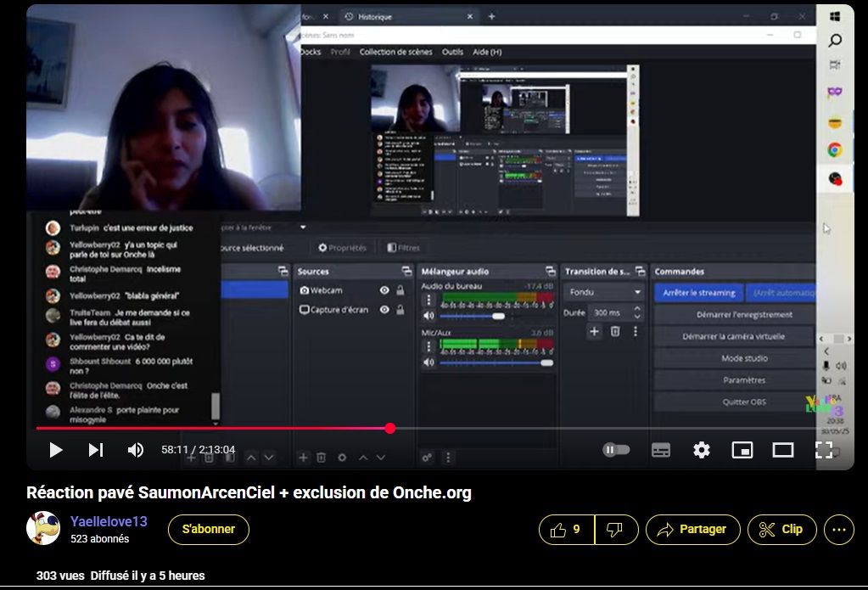The height and width of the screenshot is (590, 868).
Task: Click the red progress bar scrubber
Action: (390, 428)
